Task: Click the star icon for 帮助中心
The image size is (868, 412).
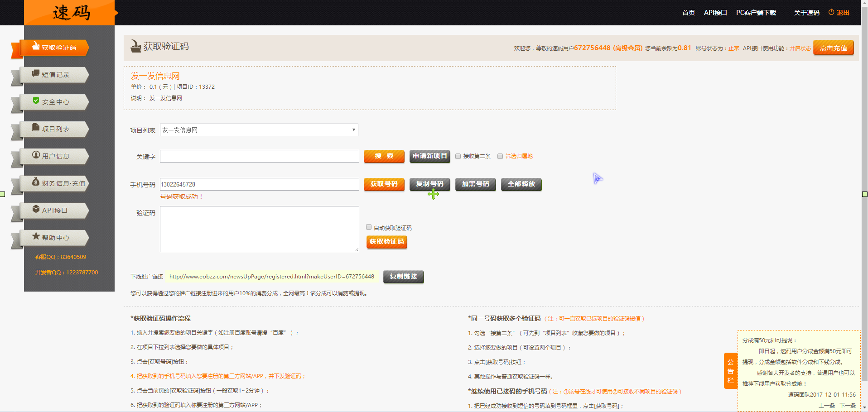Action: 36,236
